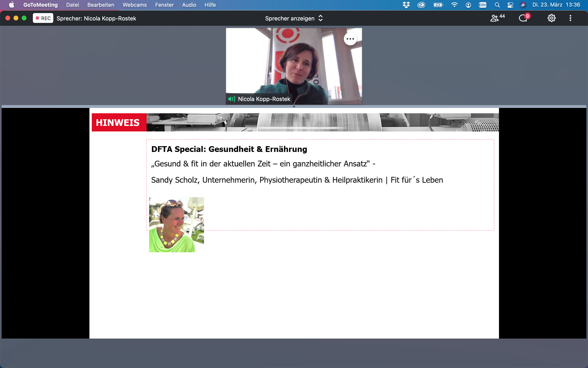Click the Sprecher: Nicola Kopp-Rostek label

(x=96, y=18)
